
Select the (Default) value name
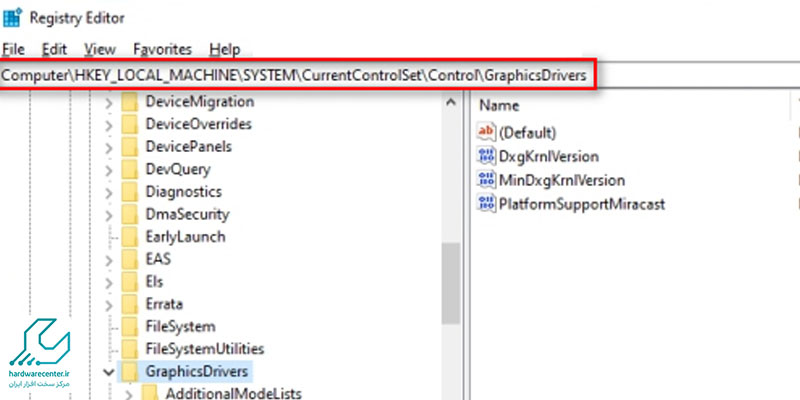pyautogui.click(x=527, y=133)
